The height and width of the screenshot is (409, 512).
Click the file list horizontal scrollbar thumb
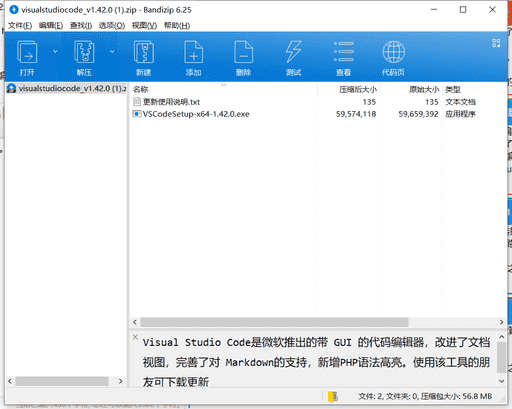click(274, 322)
